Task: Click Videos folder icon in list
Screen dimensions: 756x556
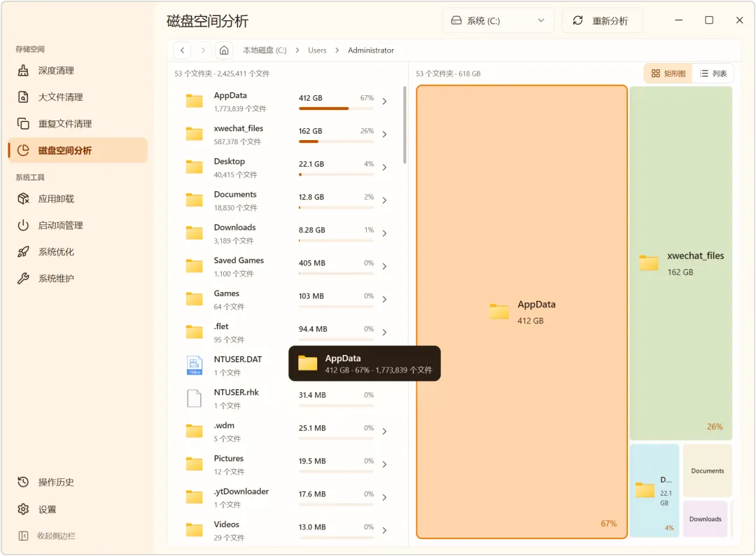Action: coord(195,530)
